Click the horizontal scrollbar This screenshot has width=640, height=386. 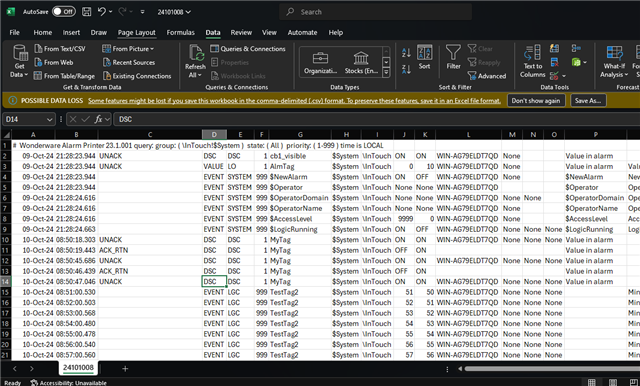pos(551,368)
